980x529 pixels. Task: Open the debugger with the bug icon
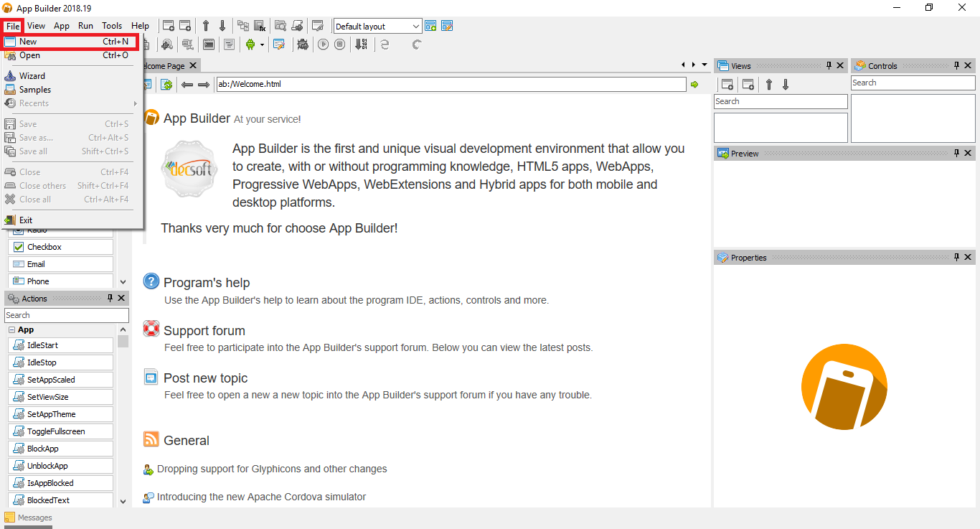pyautogui.click(x=303, y=44)
